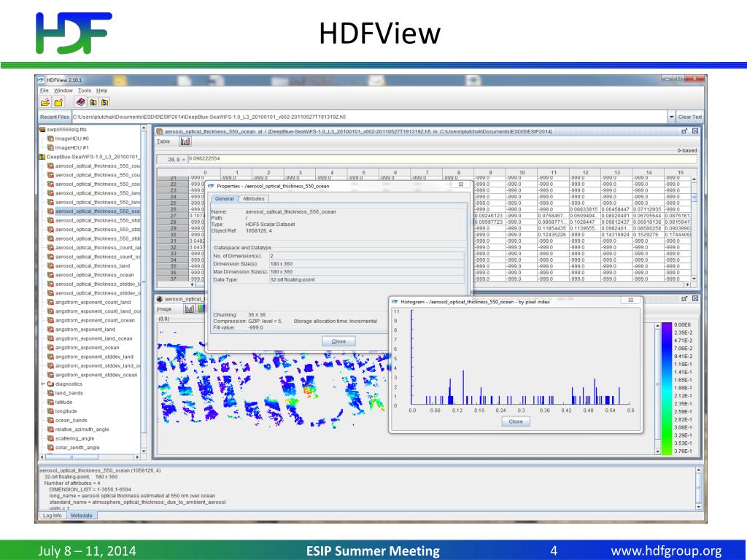Open the Tools menu
This screenshot has height=560, width=747.
(x=85, y=90)
